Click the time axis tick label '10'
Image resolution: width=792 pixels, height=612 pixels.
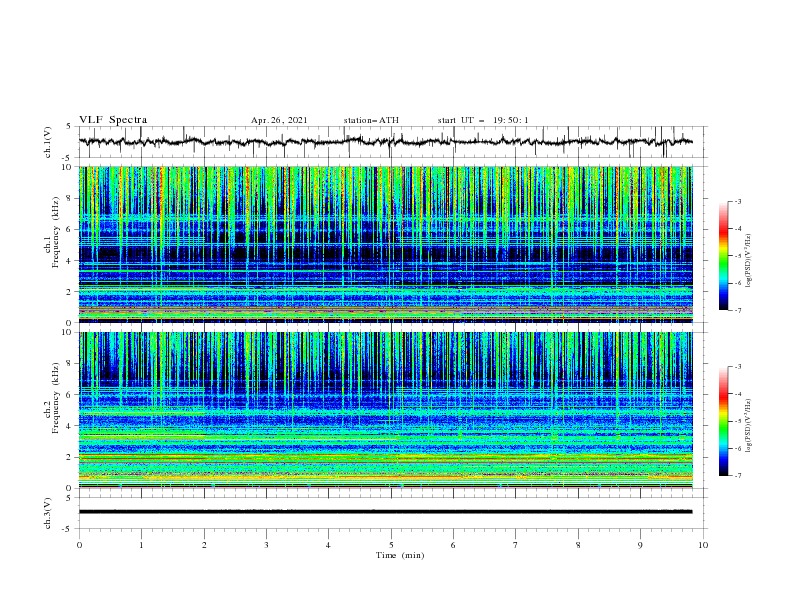703,545
